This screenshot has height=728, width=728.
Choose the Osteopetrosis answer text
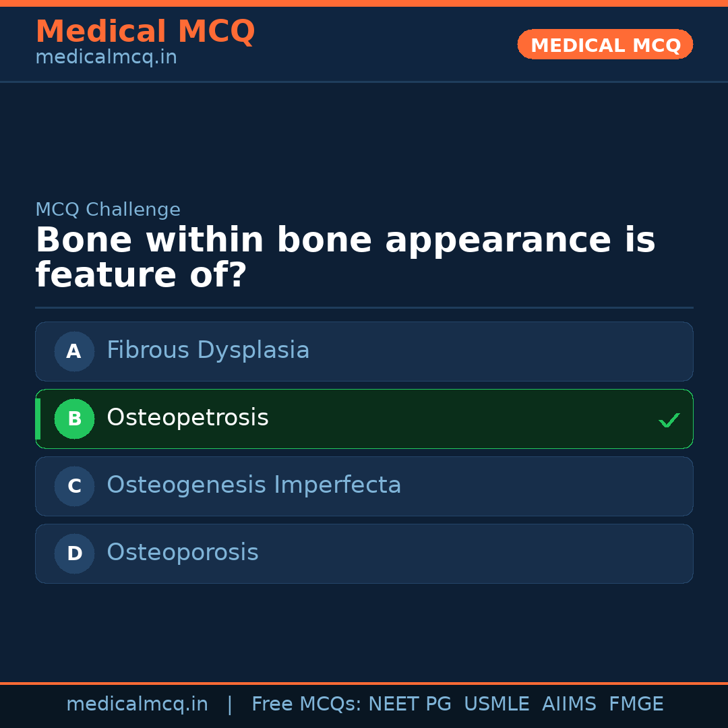(x=187, y=418)
